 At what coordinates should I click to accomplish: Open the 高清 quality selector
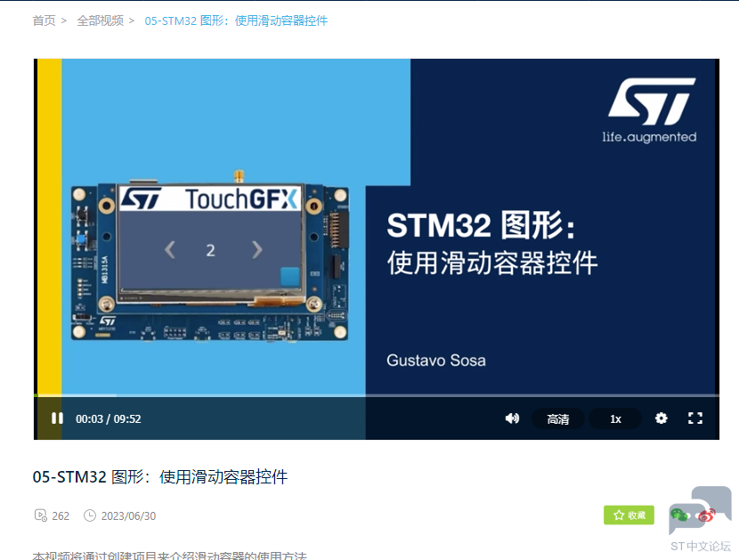tap(558, 418)
